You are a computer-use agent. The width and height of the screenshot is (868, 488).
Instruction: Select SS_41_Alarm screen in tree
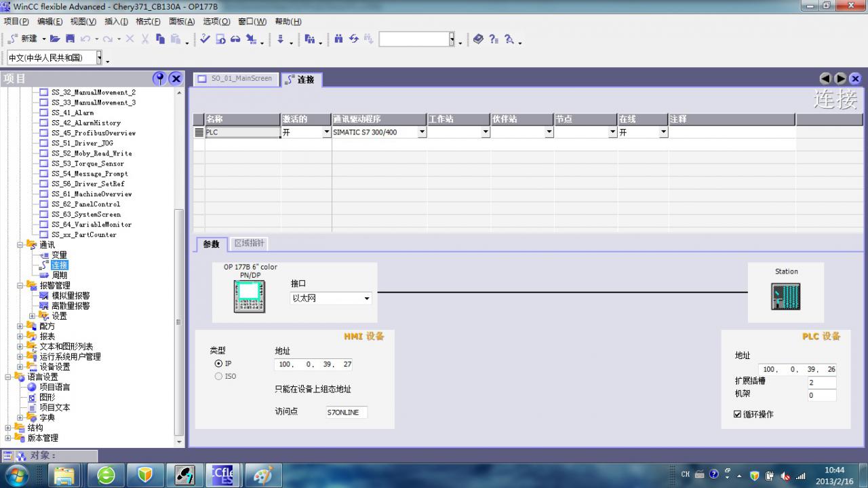73,113
